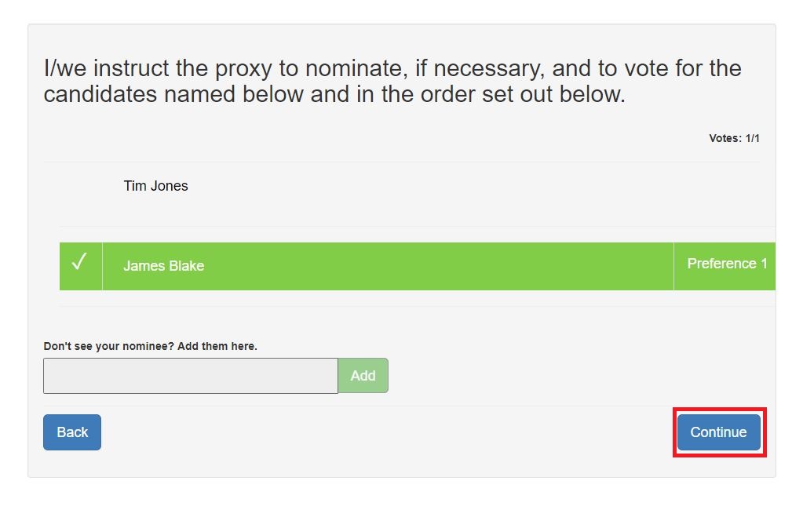Focus the add nominee text field
Image resolution: width=803 pixels, height=532 pixels.
[x=190, y=376]
